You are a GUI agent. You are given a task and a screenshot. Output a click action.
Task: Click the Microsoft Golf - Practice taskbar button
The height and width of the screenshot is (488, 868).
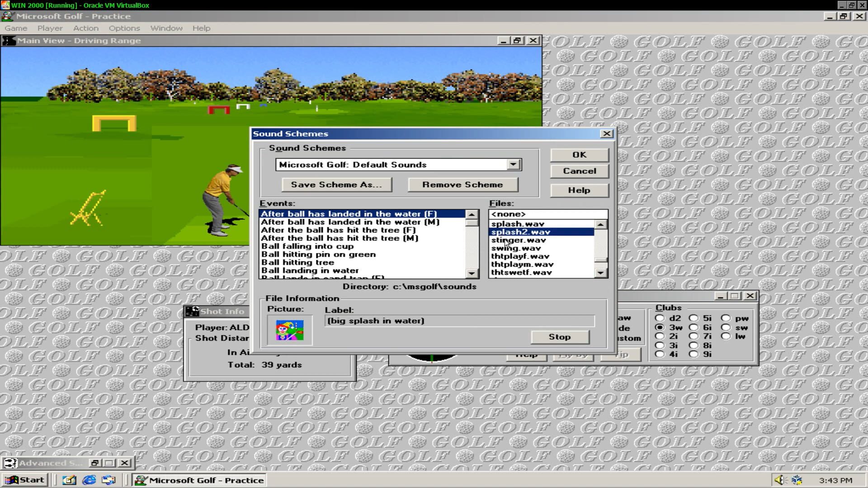[x=199, y=480]
